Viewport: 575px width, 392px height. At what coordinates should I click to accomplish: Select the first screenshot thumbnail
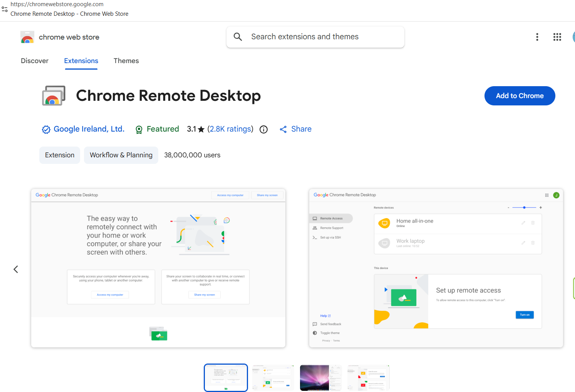(x=226, y=378)
